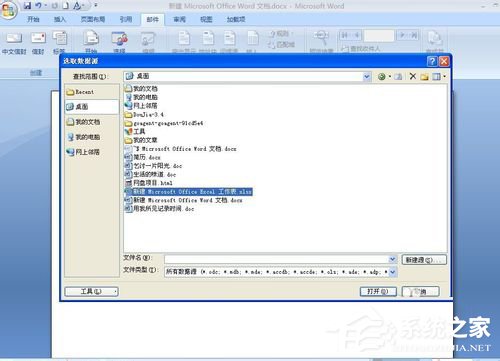Switch to 引用 tab in Word ribbon
The height and width of the screenshot is (361, 500).
click(126, 20)
